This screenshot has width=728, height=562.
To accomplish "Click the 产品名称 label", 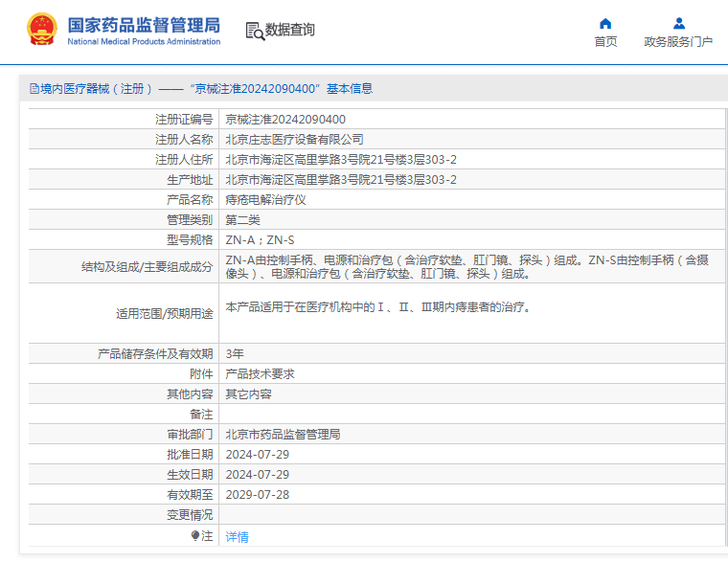I will (190, 200).
